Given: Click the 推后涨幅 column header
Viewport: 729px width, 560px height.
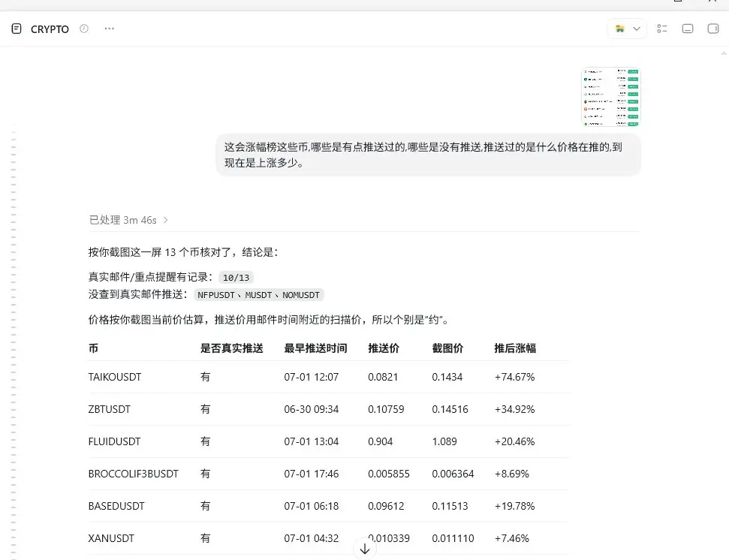Looking at the screenshot, I should coord(515,348).
